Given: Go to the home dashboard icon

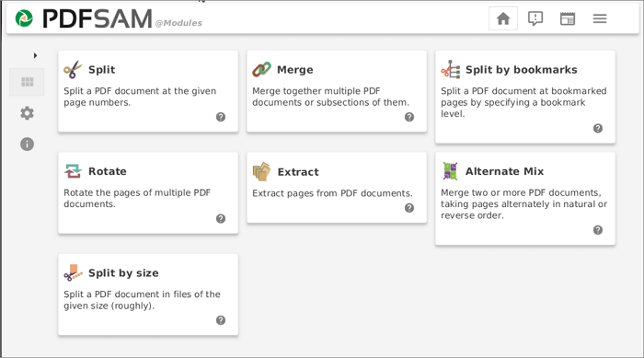Looking at the screenshot, I should [503, 18].
